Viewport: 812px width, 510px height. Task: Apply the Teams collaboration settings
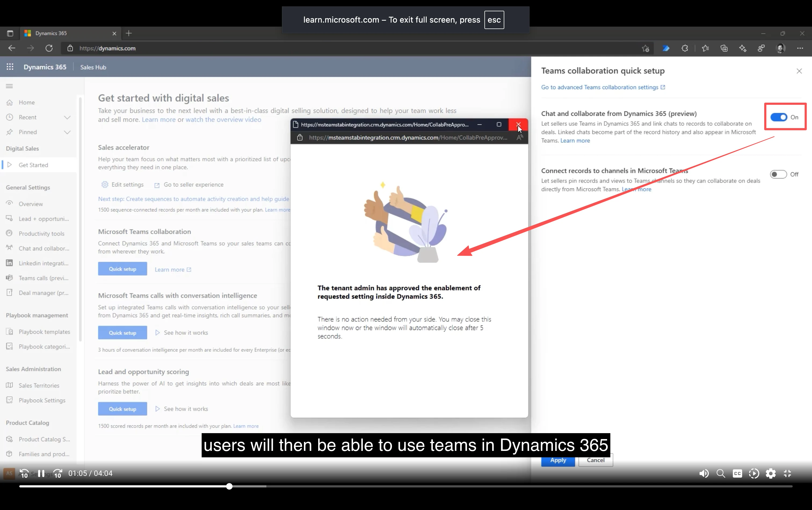(x=558, y=460)
